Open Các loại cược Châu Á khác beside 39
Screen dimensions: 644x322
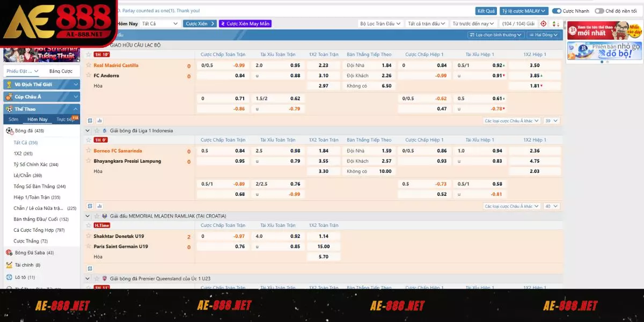511,121
